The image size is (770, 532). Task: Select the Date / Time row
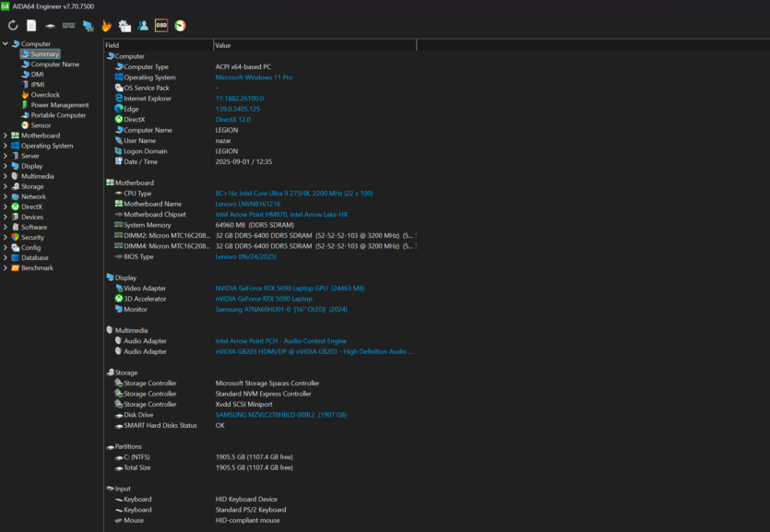coord(260,162)
